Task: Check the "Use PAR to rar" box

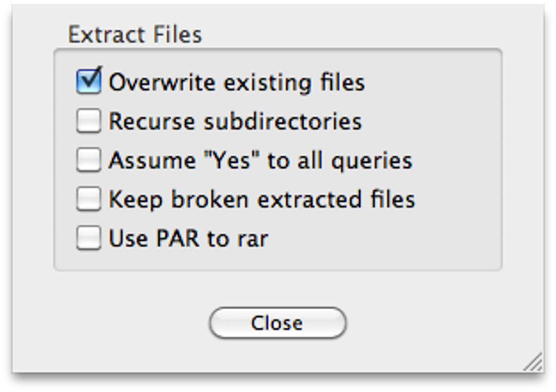Action: pos(88,238)
